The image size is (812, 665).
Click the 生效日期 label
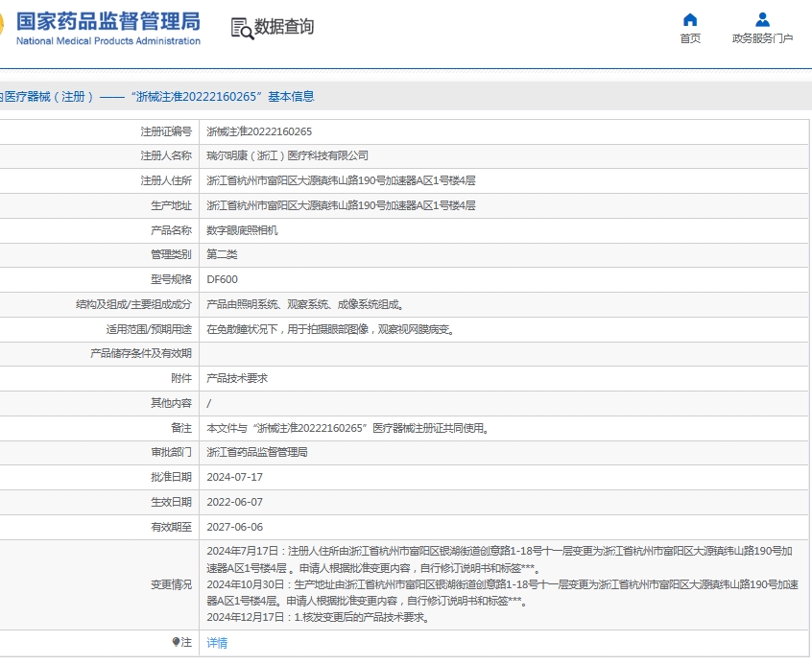point(171,502)
